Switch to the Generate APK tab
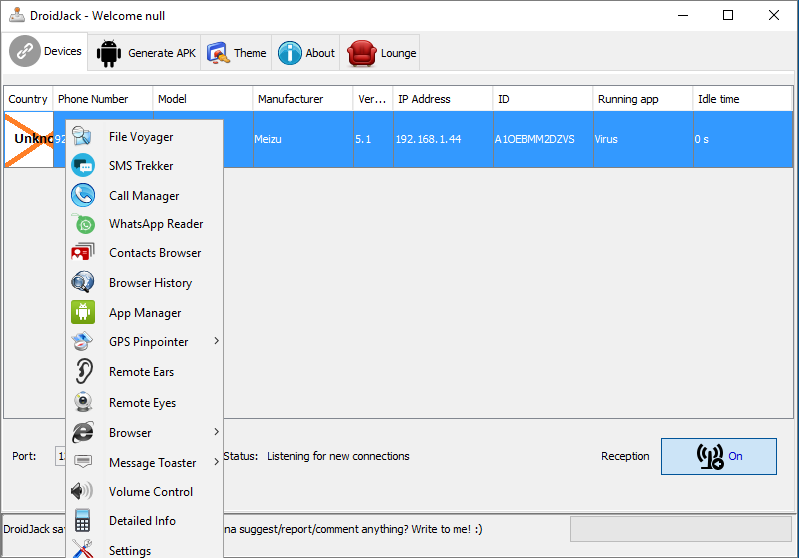Screen dimensions: 799x558 (144, 52)
